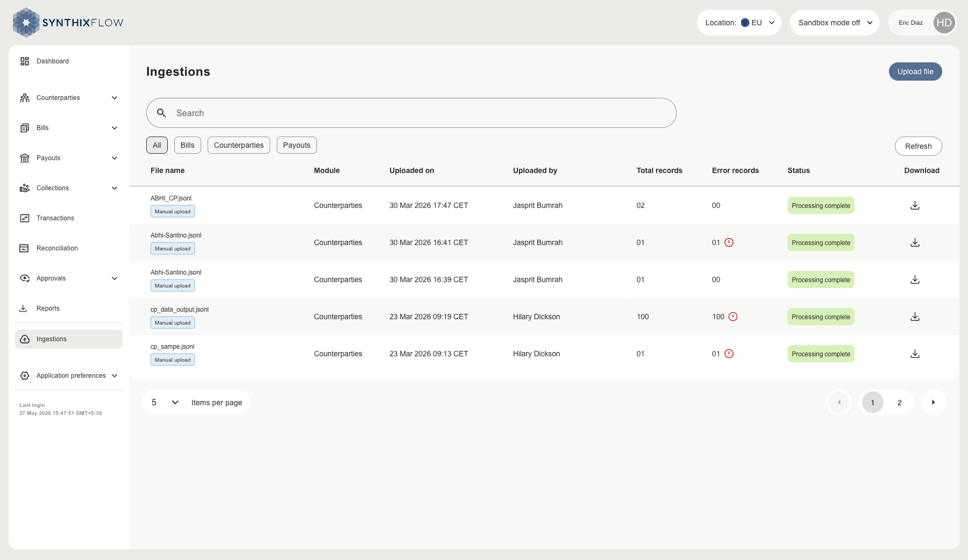Open the items per page dropdown
This screenshot has width=968, height=560.
[x=165, y=403]
